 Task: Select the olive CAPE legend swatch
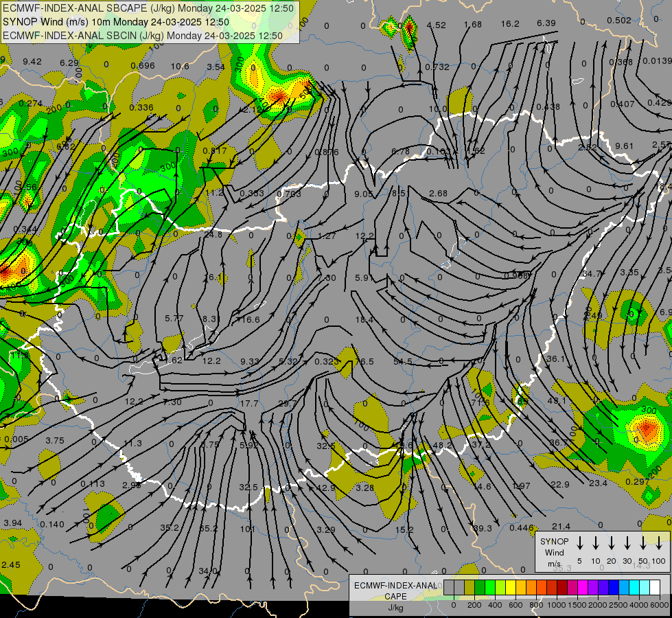click(470, 587)
